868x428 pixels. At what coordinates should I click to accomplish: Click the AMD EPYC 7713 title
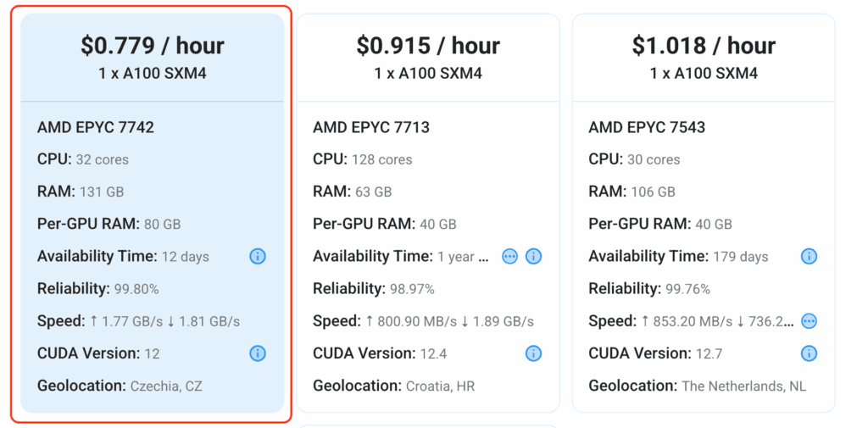click(x=371, y=128)
